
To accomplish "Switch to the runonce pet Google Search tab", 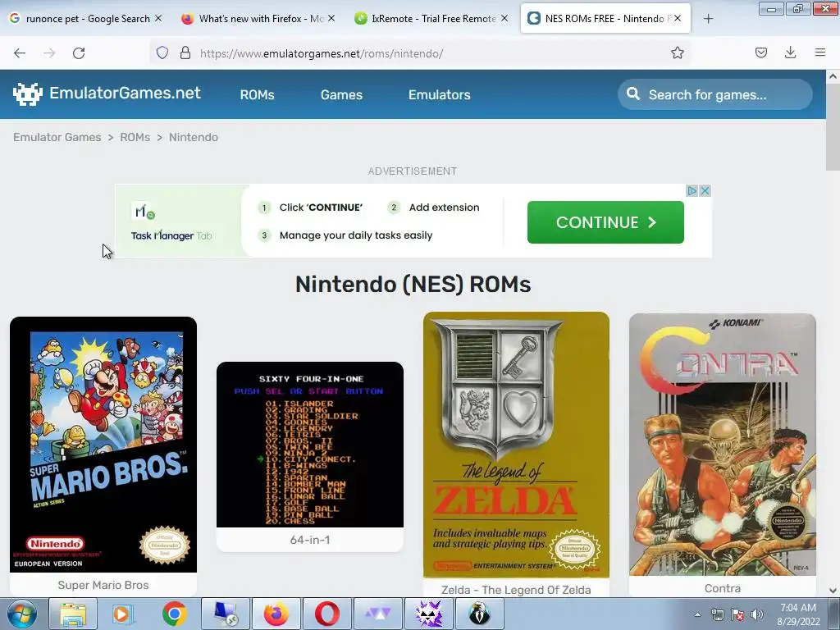I will [85, 19].
